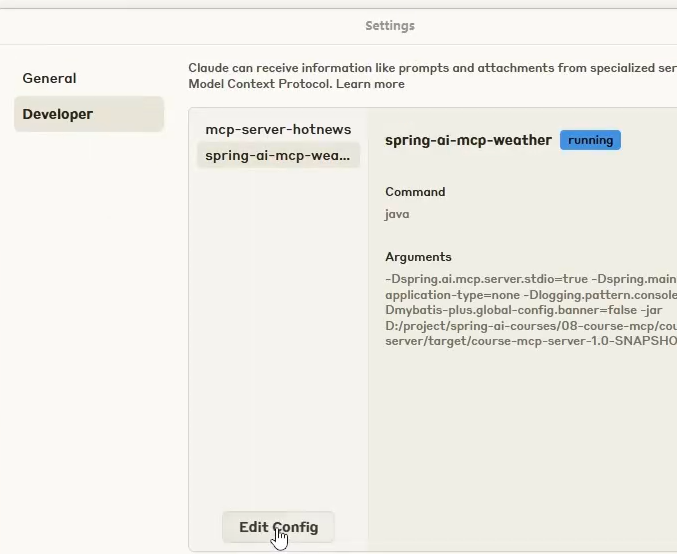Screen dimensions: 677x554
Task: Select the Developer settings tab
Action: pos(58,114)
